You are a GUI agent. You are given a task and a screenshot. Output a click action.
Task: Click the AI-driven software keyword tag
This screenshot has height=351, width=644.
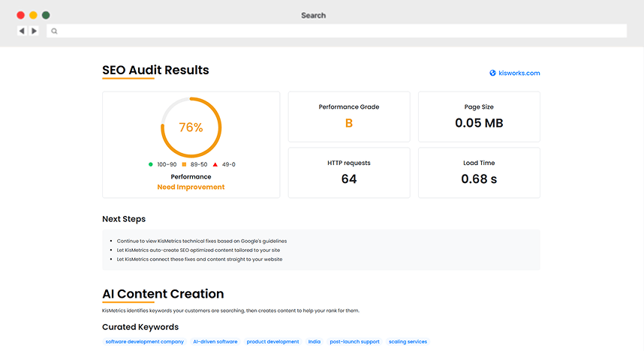215,341
